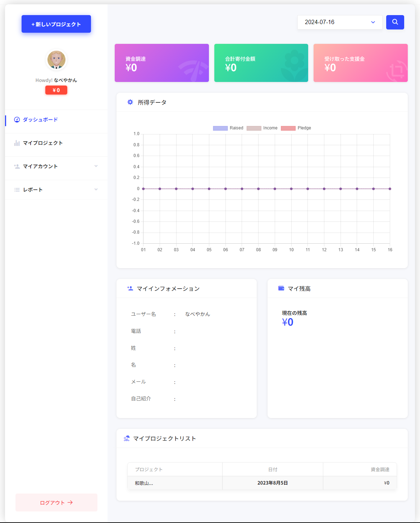Click the gear icon beside 所得データ
The width and height of the screenshot is (420, 523).
click(x=130, y=102)
